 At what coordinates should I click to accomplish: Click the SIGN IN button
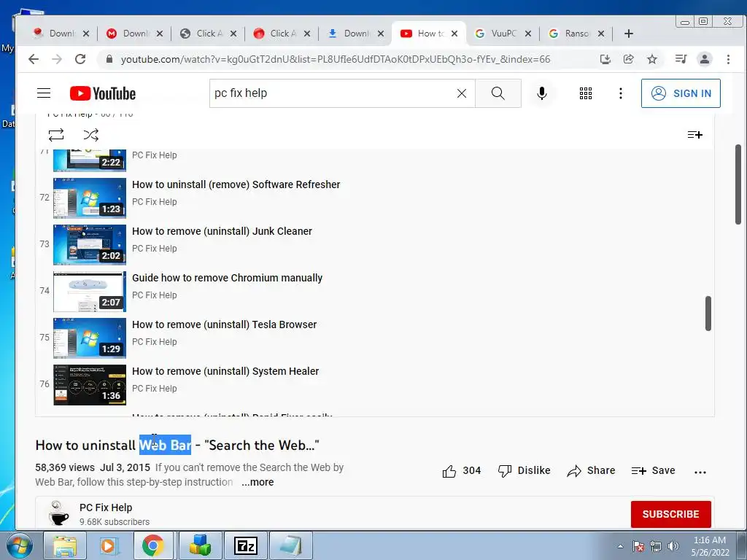[x=681, y=93]
